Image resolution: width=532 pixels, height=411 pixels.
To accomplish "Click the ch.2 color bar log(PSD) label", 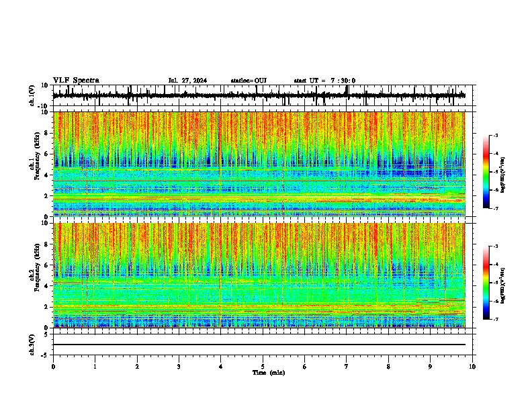I will tap(502, 285).
